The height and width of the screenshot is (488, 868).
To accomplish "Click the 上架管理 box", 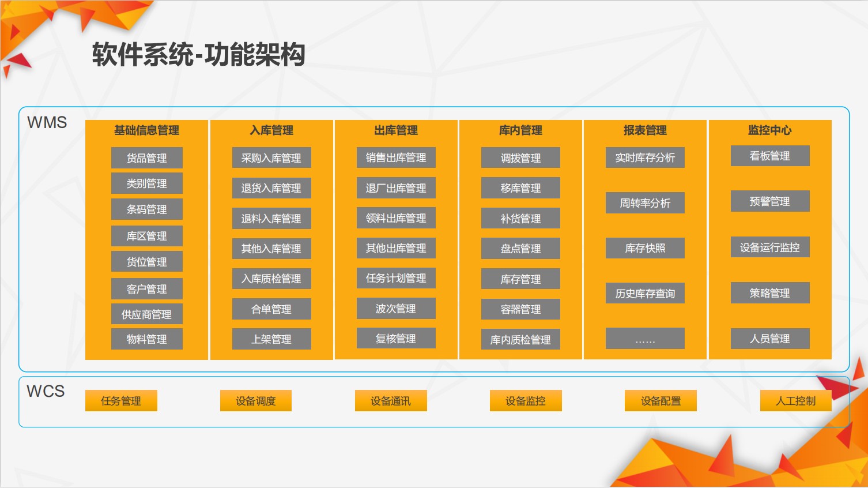I will [271, 339].
